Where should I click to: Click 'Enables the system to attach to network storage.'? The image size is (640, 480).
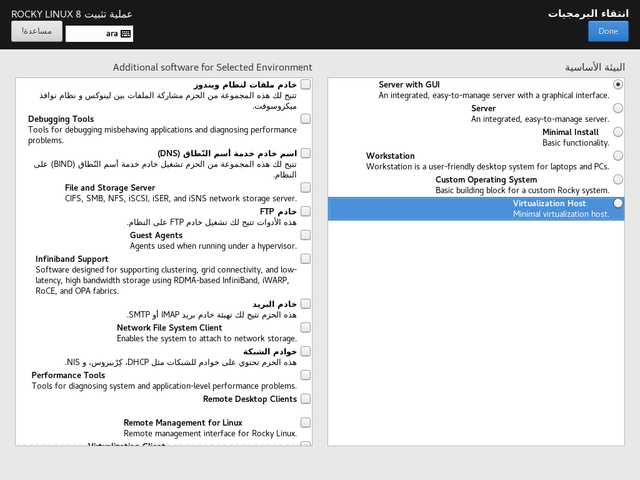(207, 338)
